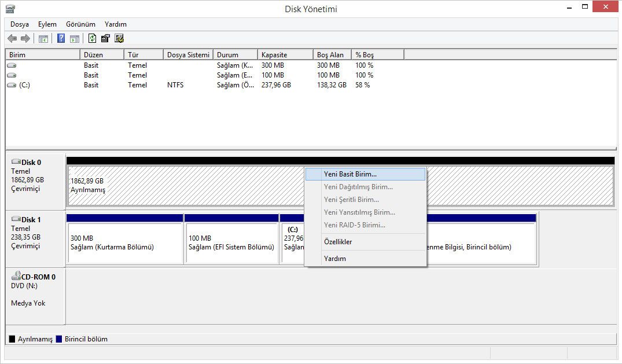Click the Disk 1 drive icon
This screenshot has height=364, width=622.
(16, 219)
